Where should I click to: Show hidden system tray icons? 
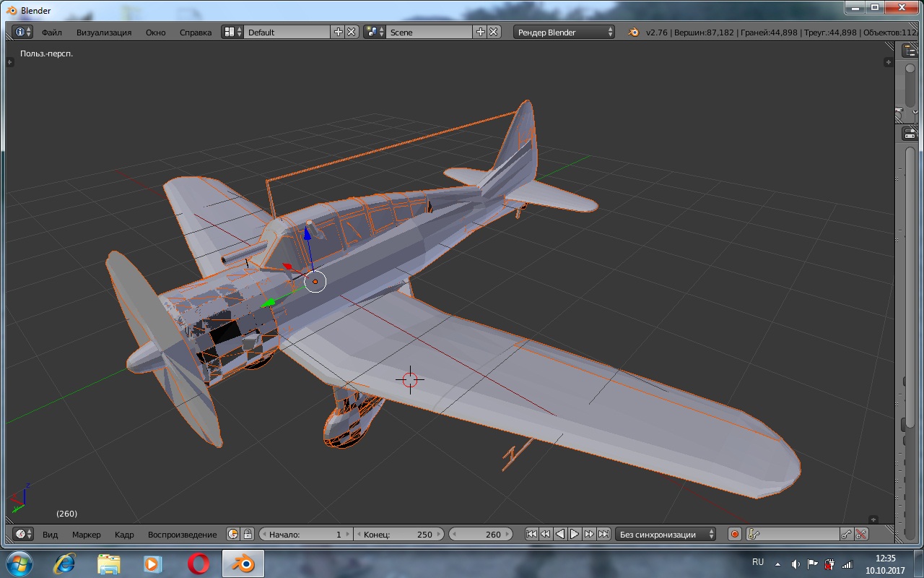[x=778, y=564]
